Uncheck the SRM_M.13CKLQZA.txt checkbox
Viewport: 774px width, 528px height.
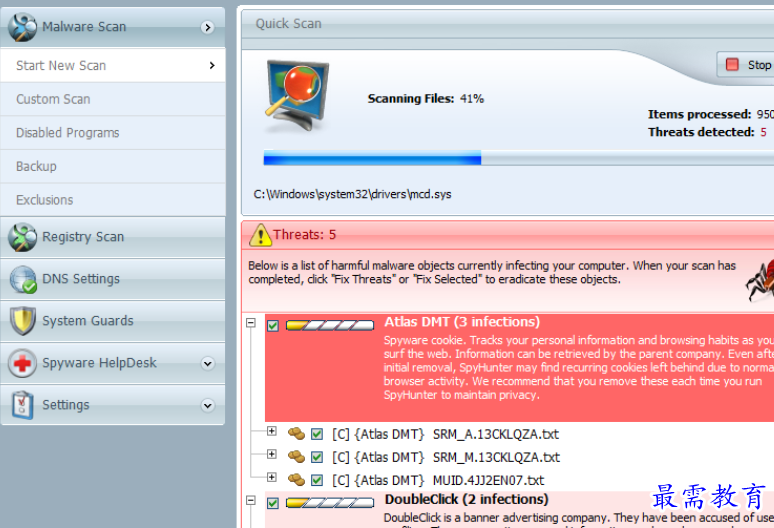pyautogui.click(x=317, y=457)
